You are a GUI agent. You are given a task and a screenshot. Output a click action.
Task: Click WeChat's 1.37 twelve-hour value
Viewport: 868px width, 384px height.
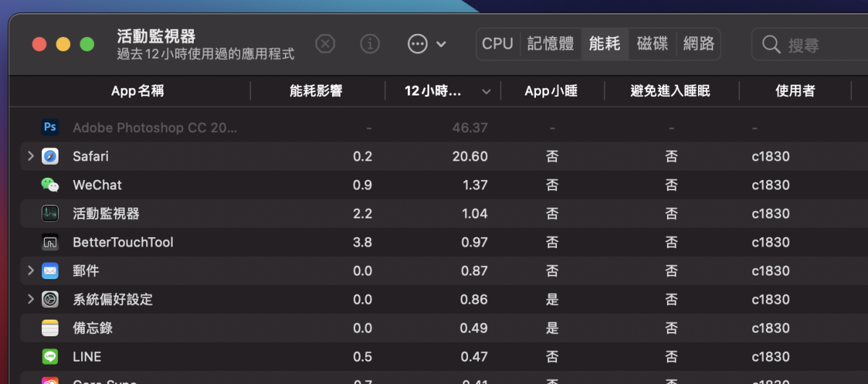coord(475,185)
